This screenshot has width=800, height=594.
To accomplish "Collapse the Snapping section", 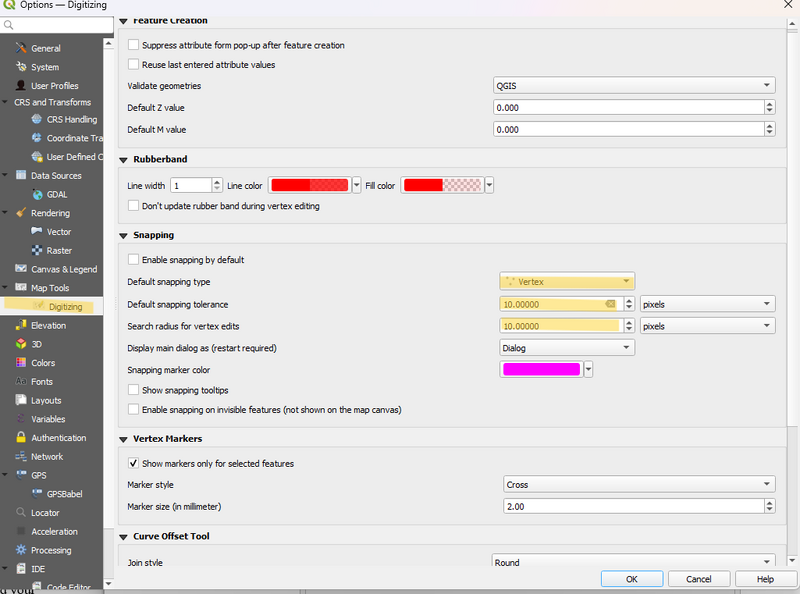I will click(123, 236).
